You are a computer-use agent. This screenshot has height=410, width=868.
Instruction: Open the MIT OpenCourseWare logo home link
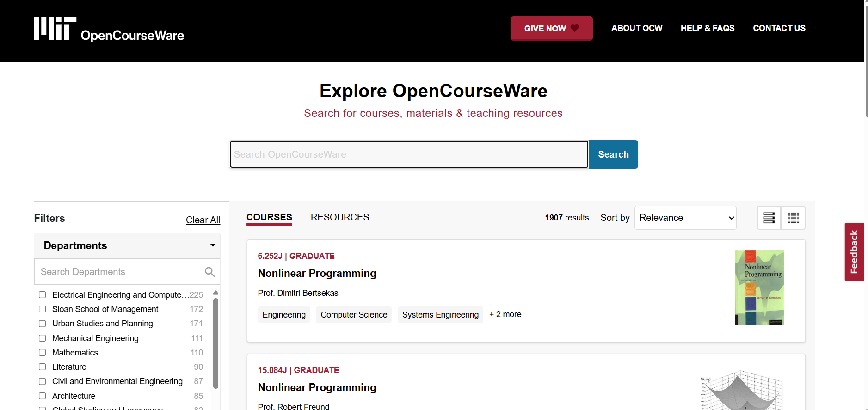click(x=109, y=29)
